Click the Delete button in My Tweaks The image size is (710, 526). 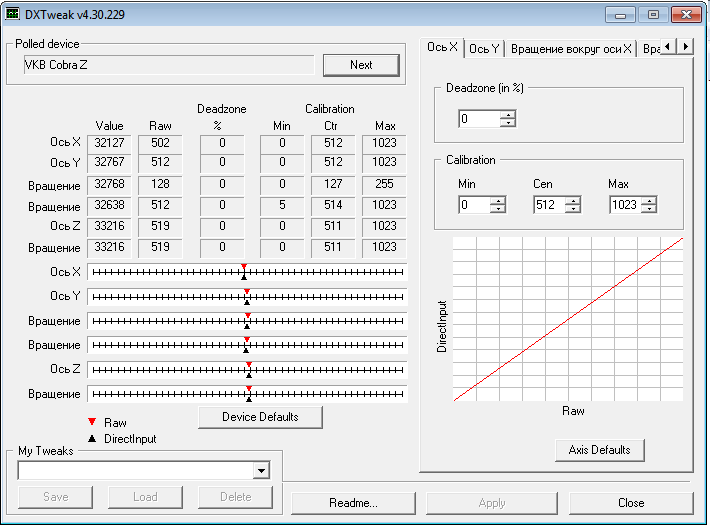[235, 497]
